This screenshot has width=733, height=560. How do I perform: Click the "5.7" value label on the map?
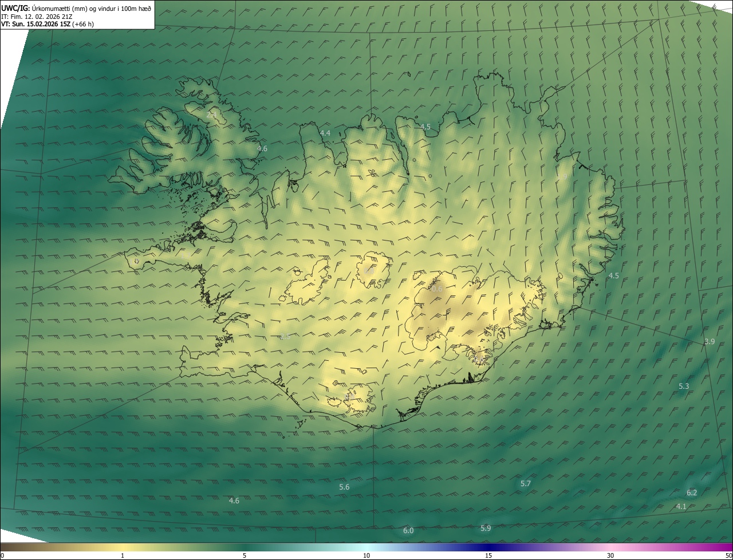click(x=526, y=484)
